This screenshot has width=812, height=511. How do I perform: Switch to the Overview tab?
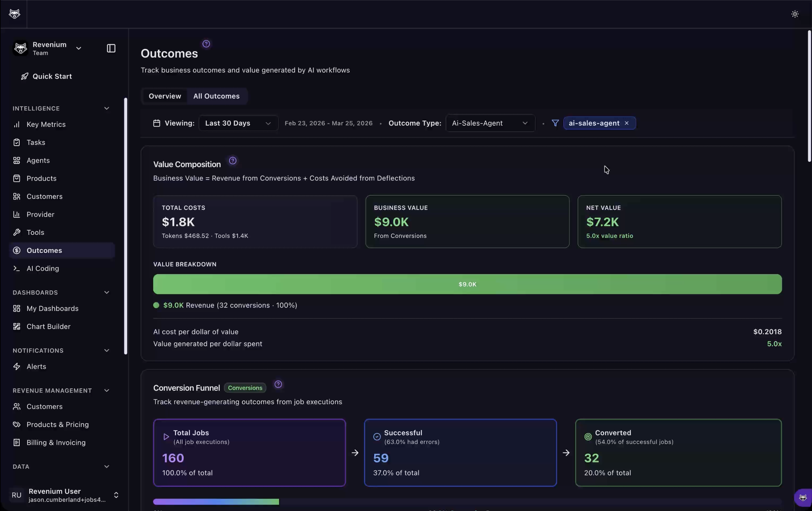pos(164,96)
